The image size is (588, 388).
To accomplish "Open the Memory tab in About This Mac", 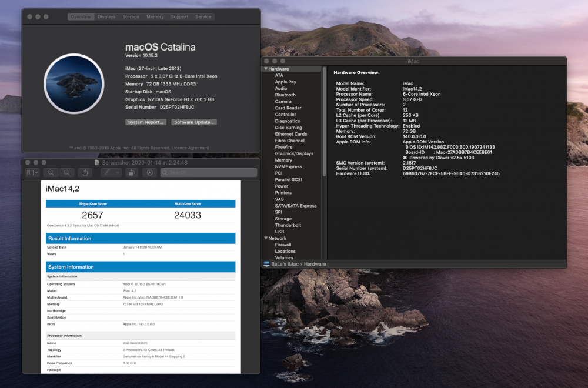I will pyautogui.click(x=155, y=17).
